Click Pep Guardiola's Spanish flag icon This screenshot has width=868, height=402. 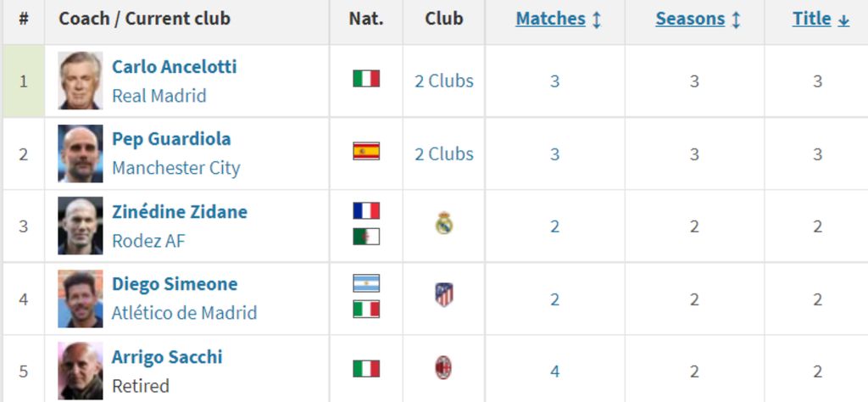366,151
